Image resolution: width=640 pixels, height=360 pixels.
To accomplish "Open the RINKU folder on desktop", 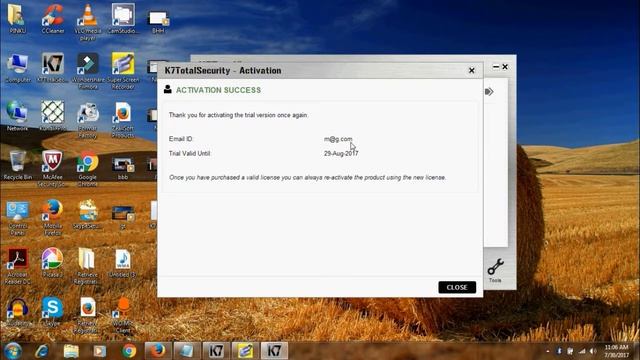I will pyautogui.click(x=16, y=19).
